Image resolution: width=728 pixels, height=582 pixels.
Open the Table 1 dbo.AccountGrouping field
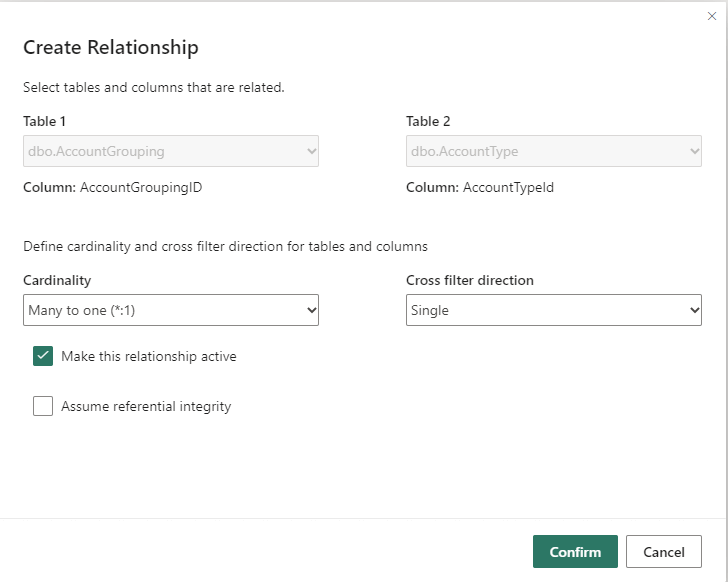(x=160, y=152)
